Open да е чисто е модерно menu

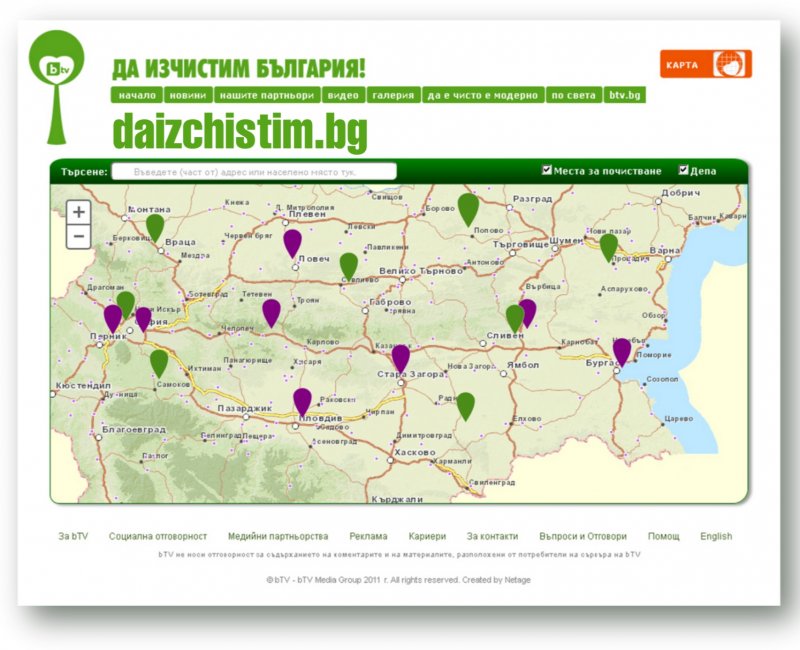coord(483,95)
